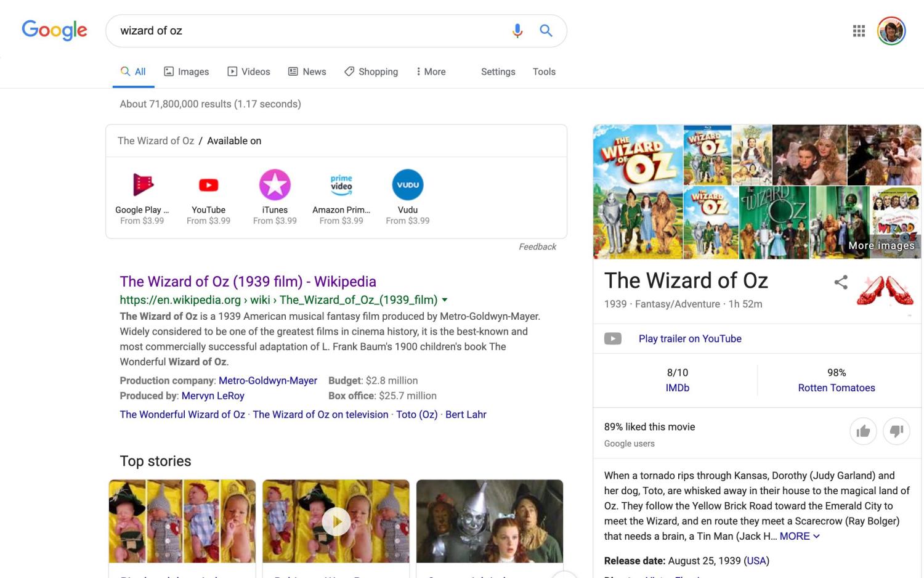
Task: Choose the Vudu streaming icon
Action: [408, 185]
